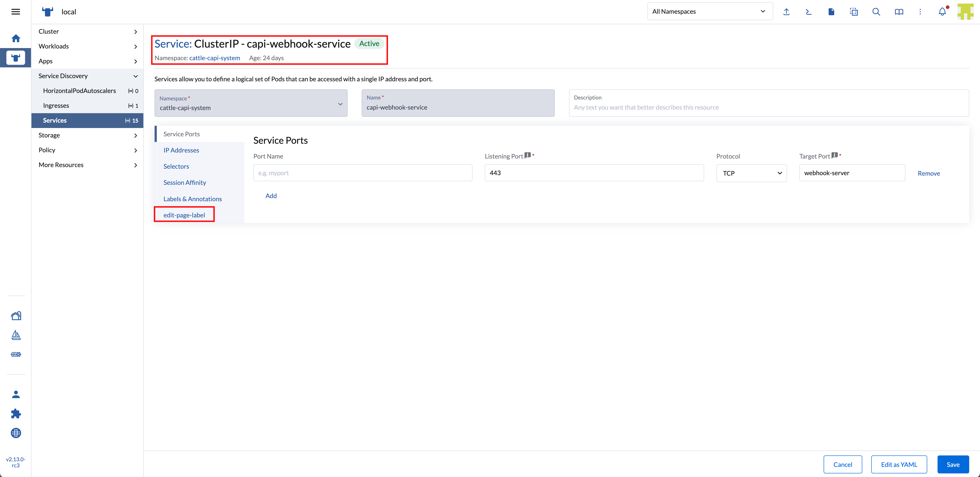Open the TCP Protocol dropdown

pos(751,173)
